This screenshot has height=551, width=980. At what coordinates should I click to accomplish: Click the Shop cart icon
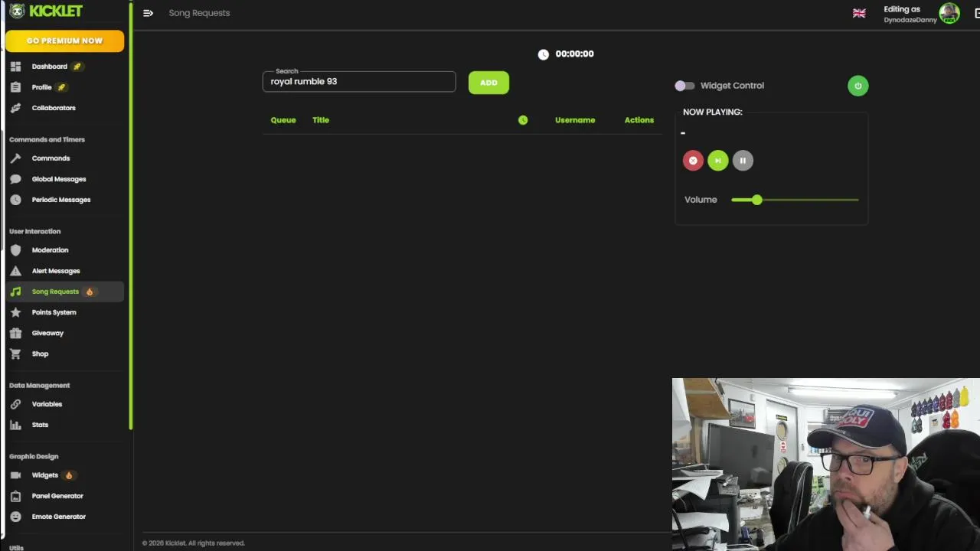(15, 354)
